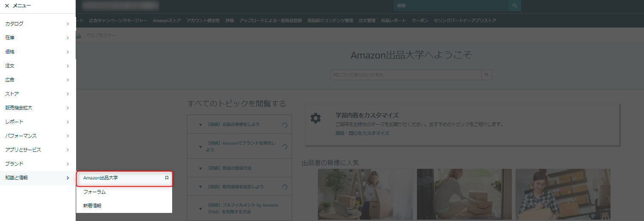Open クーポン in the navigation bar
The image size is (644, 221).
click(x=420, y=20)
